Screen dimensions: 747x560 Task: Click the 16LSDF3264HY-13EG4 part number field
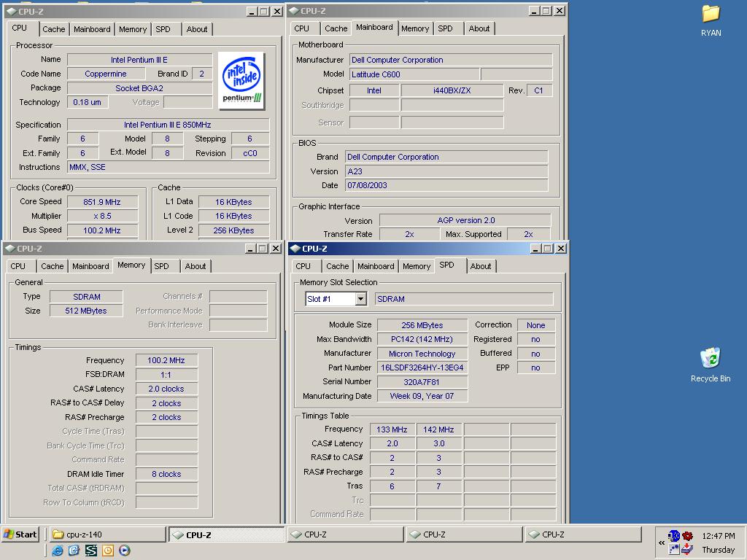pos(422,367)
